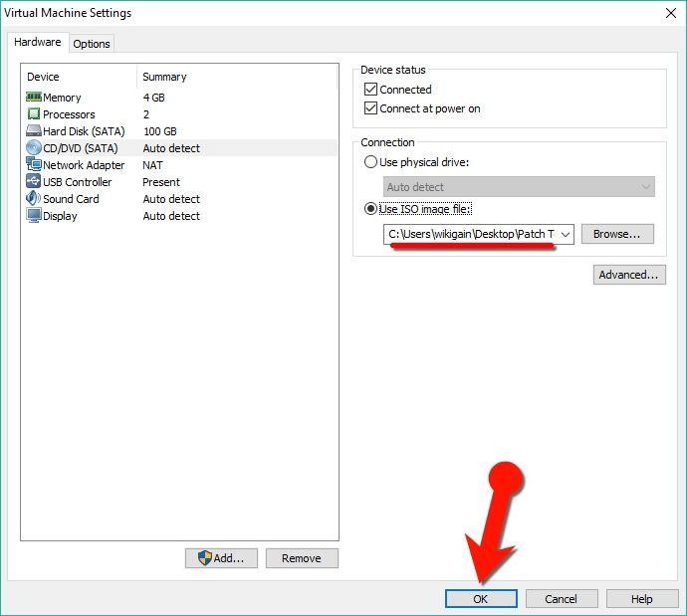Select the Display device label
The image size is (687, 616).
(60, 216)
